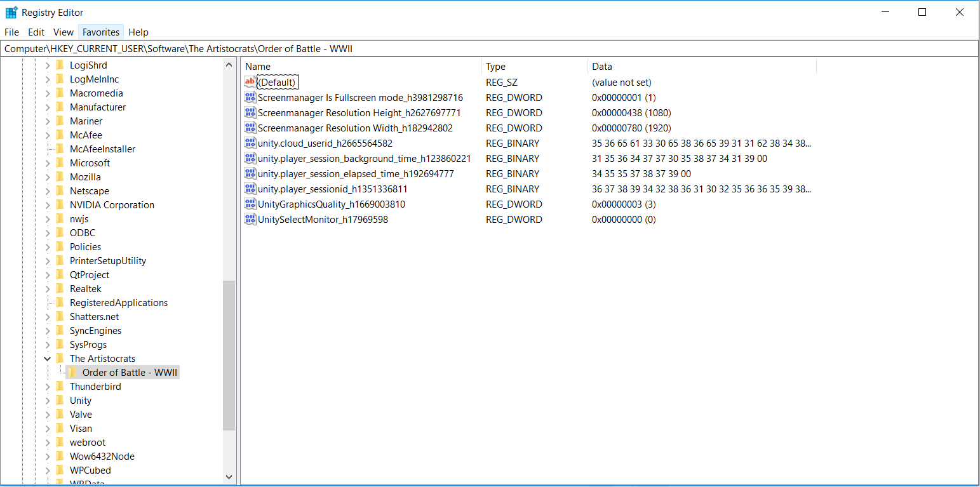Click the data cell 0x00000780 (1920)
This screenshot has height=487, width=980.
[631, 128]
